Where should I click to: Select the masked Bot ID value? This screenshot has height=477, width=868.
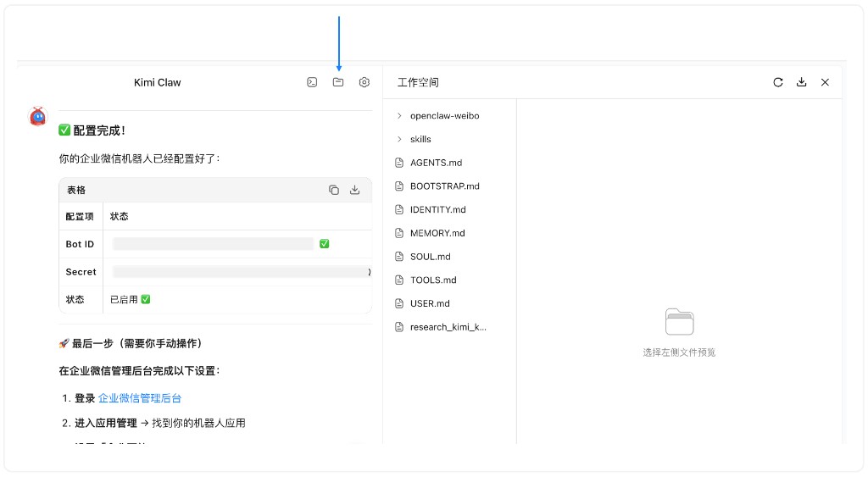pyautogui.click(x=213, y=244)
